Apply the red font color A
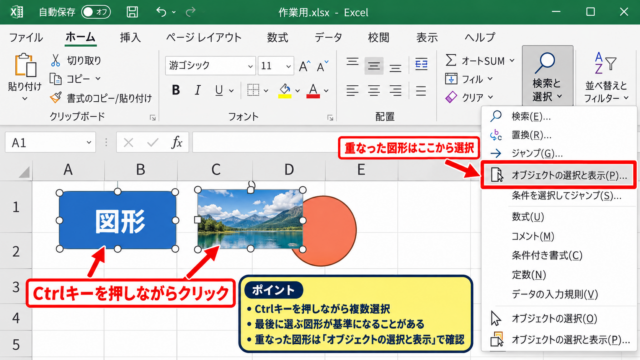This screenshot has height=360, width=640. click(313, 90)
